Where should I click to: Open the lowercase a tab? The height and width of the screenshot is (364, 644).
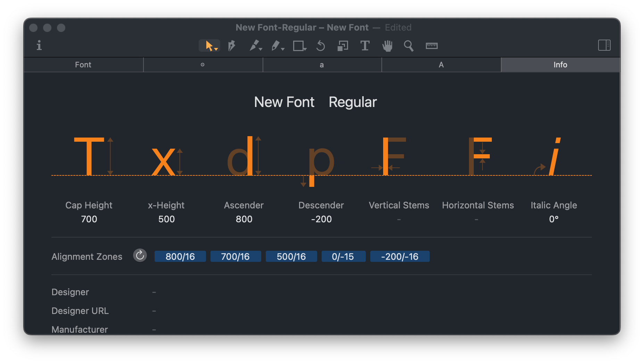pos(322,65)
